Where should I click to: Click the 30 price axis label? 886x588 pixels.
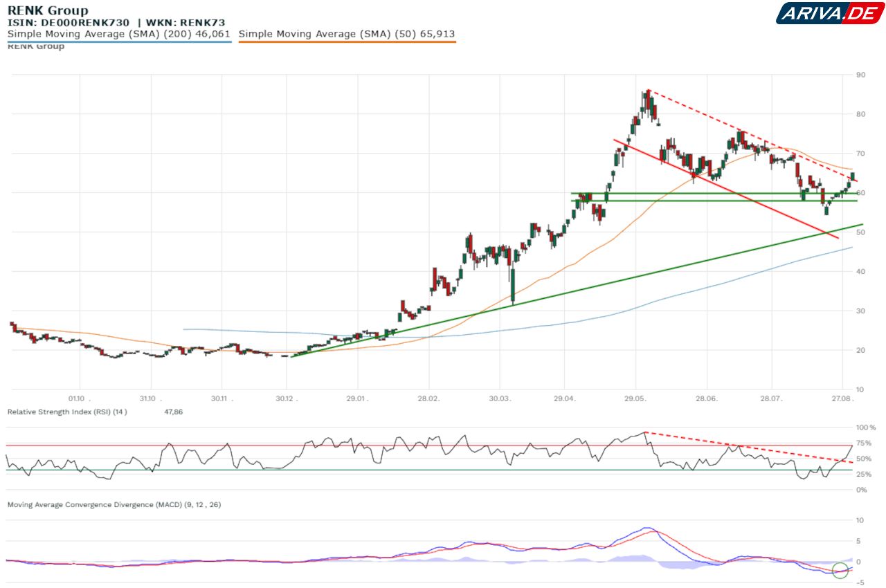(x=860, y=311)
